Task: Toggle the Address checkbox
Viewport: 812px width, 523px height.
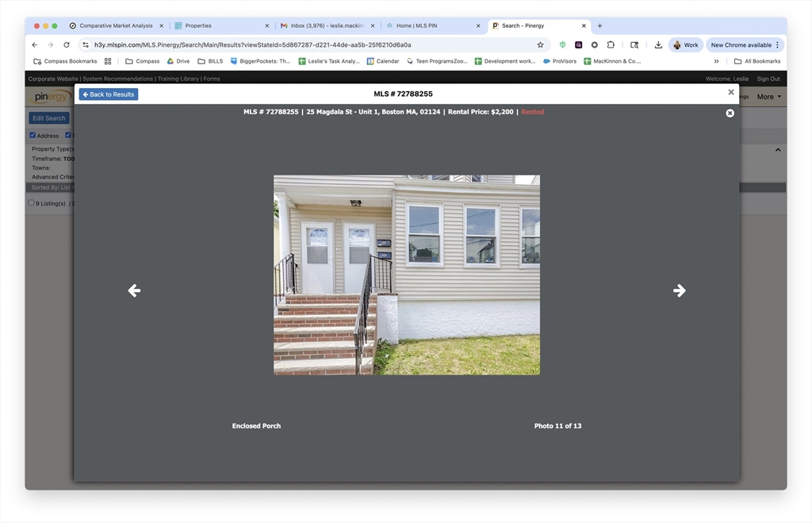Action: point(33,136)
